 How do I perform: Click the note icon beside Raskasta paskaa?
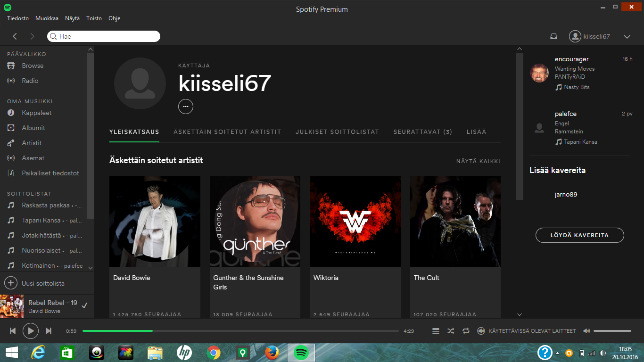pos(11,205)
